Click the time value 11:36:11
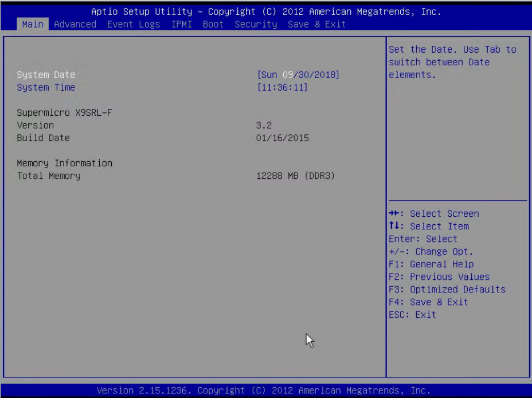 (282, 88)
